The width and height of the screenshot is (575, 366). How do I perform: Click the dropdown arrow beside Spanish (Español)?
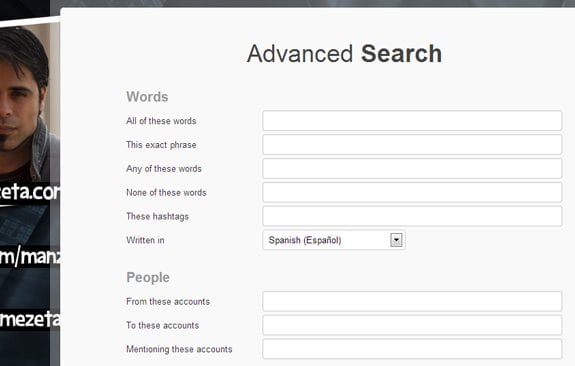[396, 240]
